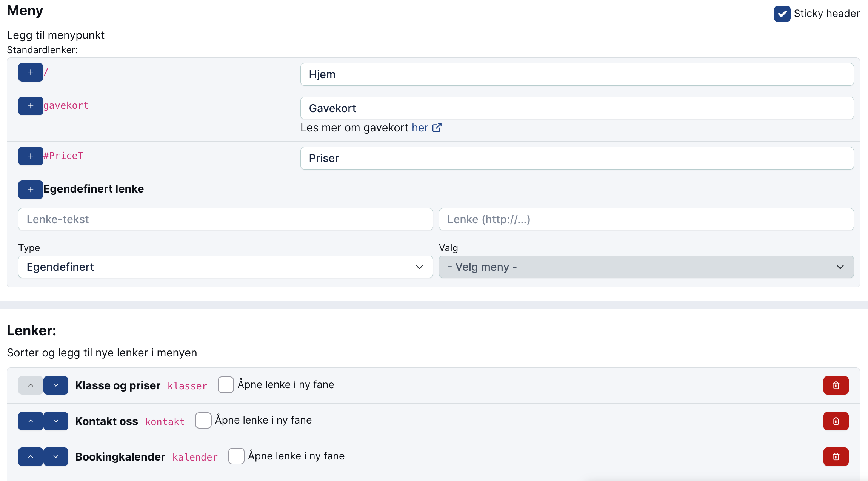Viewport: 868px width, 481px height.
Task: Add the Hjem standard link with plus
Action: click(x=31, y=72)
